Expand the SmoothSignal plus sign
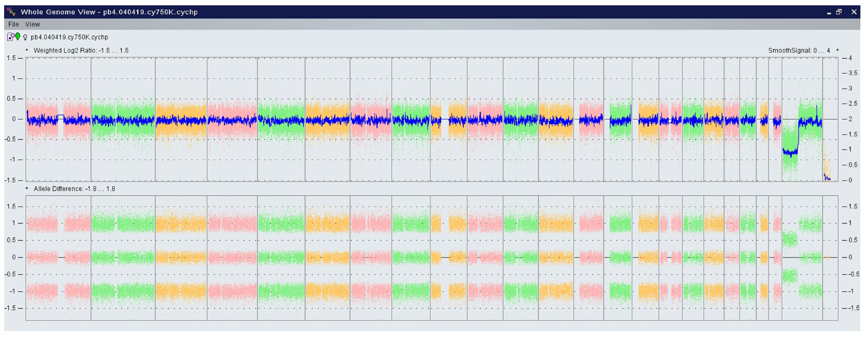 (x=837, y=50)
